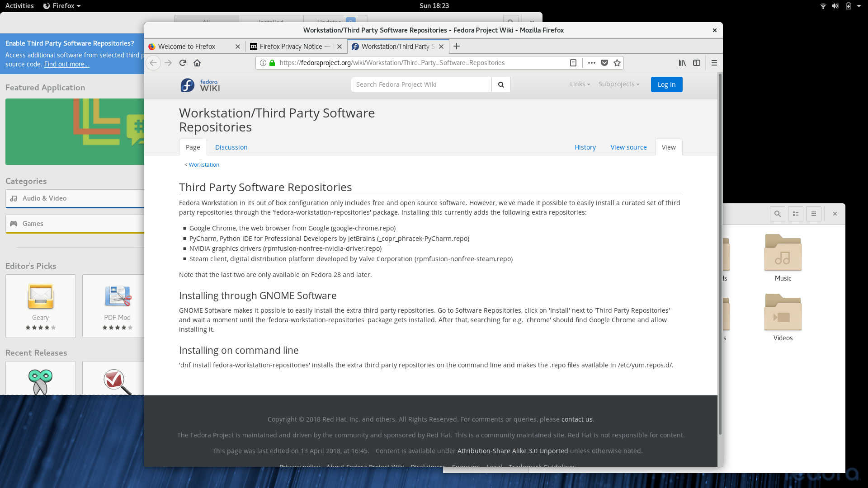Expand the Links dropdown
Viewport: 868px width, 488px height.
(580, 84)
